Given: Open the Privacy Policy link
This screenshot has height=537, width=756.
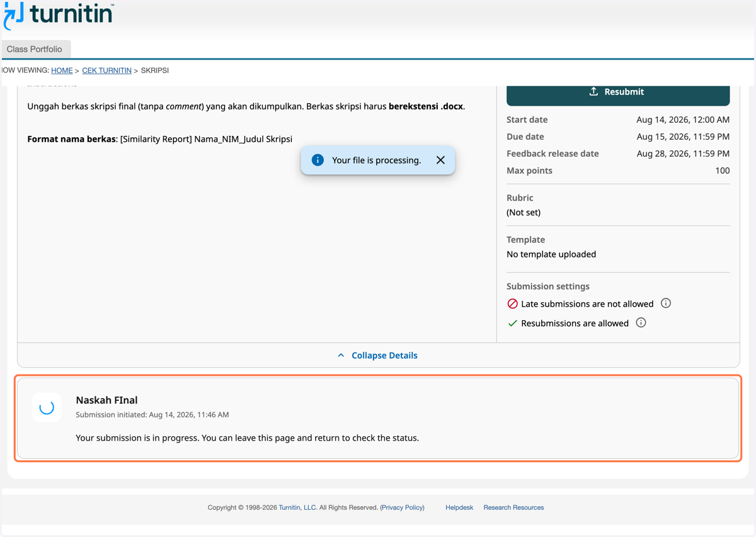Looking at the screenshot, I should tap(402, 507).
